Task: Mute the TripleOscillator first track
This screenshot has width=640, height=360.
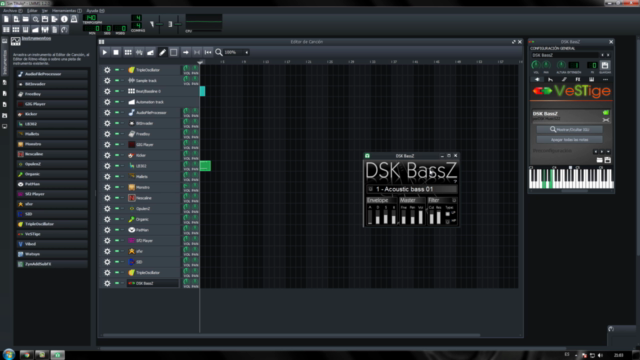Action: click(117, 70)
